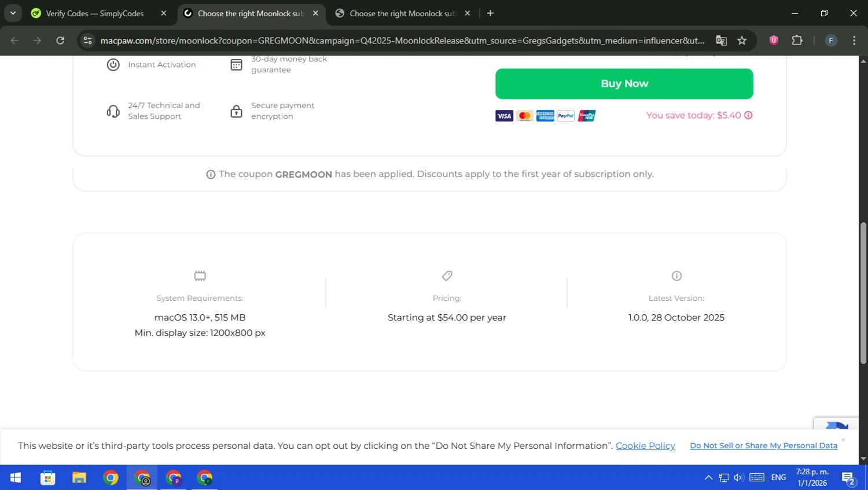Click '1.0.0, 28 October 2025' version text

pyautogui.click(x=676, y=318)
